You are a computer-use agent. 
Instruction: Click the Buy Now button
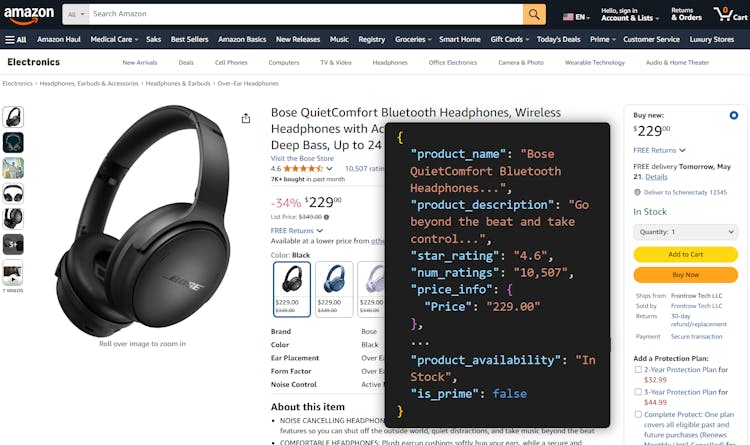(x=685, y=275)
